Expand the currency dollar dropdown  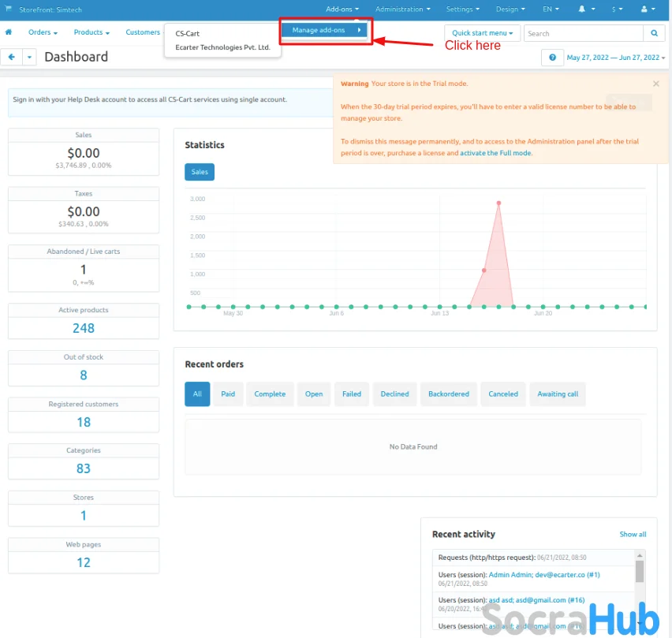(618, 9)
